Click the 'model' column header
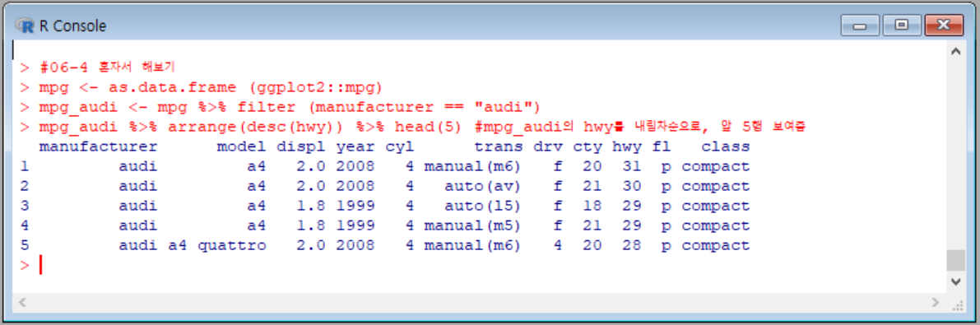Viewport: 980px width, 325px height. [x=242, y=147]
